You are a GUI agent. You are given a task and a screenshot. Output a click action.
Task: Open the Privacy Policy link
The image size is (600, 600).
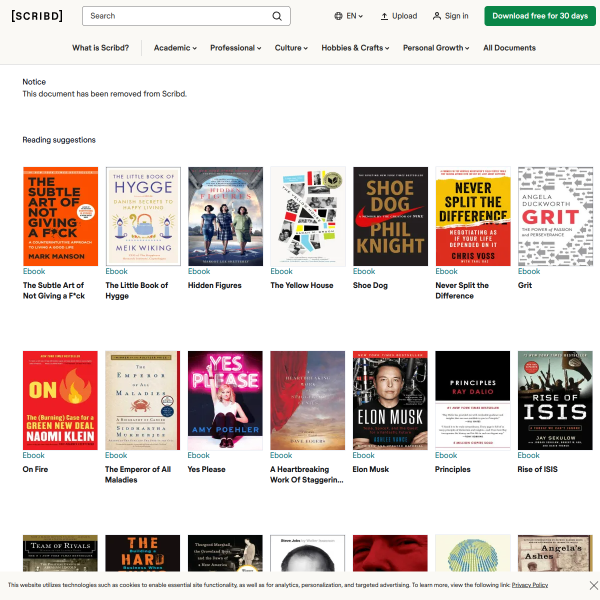tap(529, 585)
